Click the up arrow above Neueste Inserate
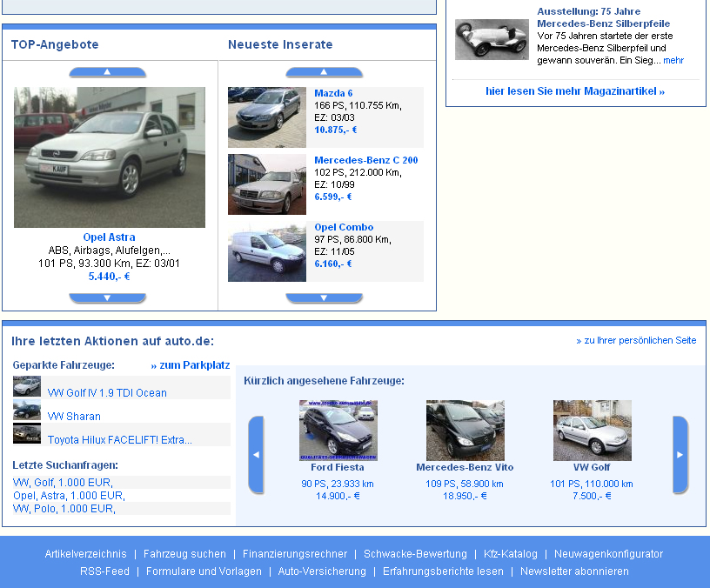Viewport: 710px width, 588px height. (x=325, y=72)
